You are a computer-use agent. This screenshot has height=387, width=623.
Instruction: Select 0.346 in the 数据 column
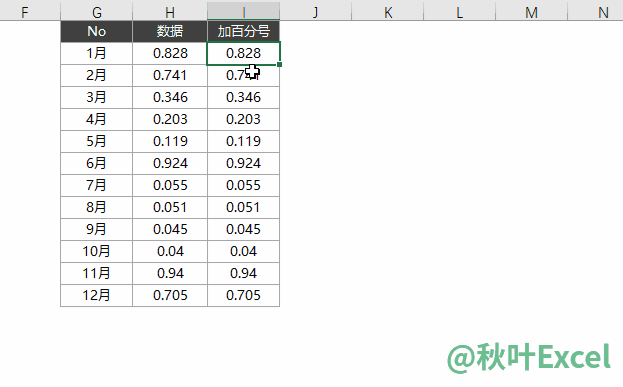170,97
